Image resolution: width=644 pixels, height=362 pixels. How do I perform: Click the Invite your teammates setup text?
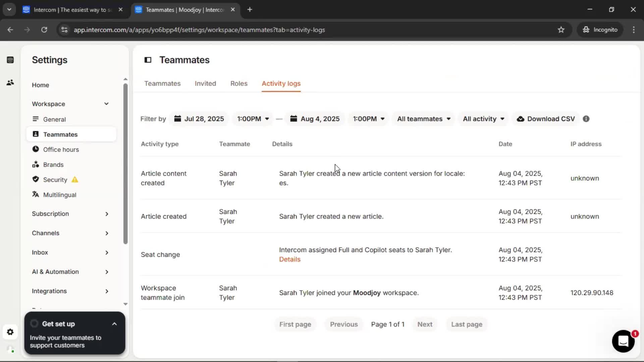65,342
